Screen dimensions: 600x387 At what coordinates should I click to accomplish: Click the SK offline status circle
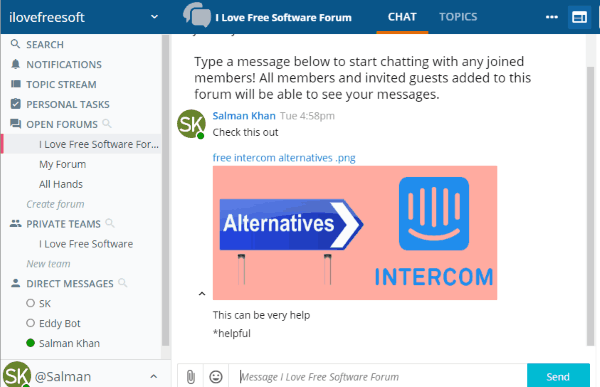(31, 303)
